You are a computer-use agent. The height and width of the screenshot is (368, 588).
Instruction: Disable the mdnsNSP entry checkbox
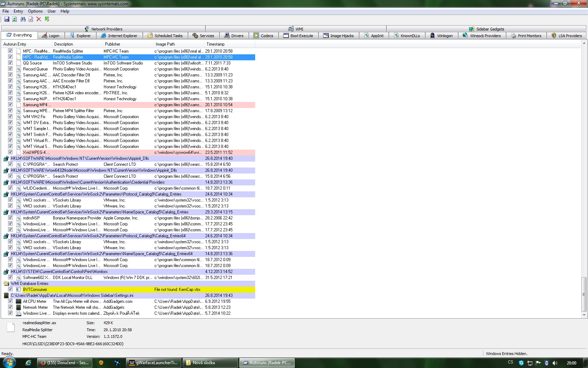click(10, 218)
